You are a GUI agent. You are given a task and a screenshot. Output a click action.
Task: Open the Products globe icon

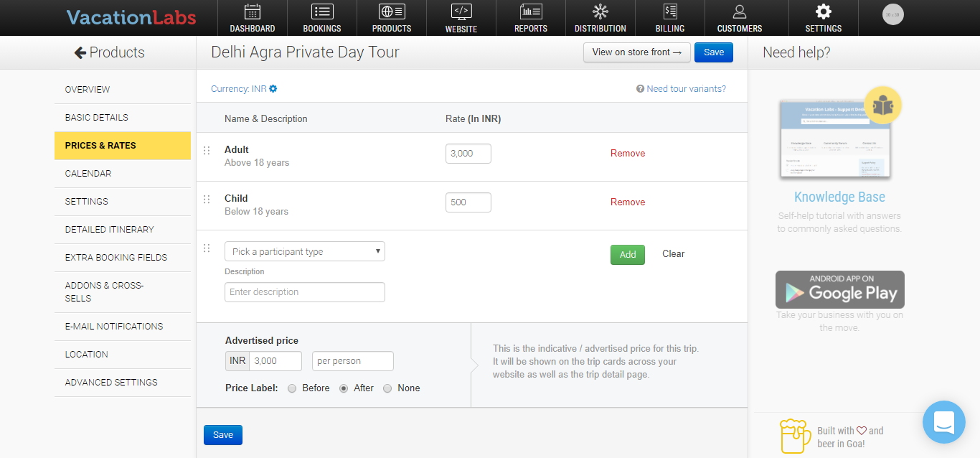point(392,11)
